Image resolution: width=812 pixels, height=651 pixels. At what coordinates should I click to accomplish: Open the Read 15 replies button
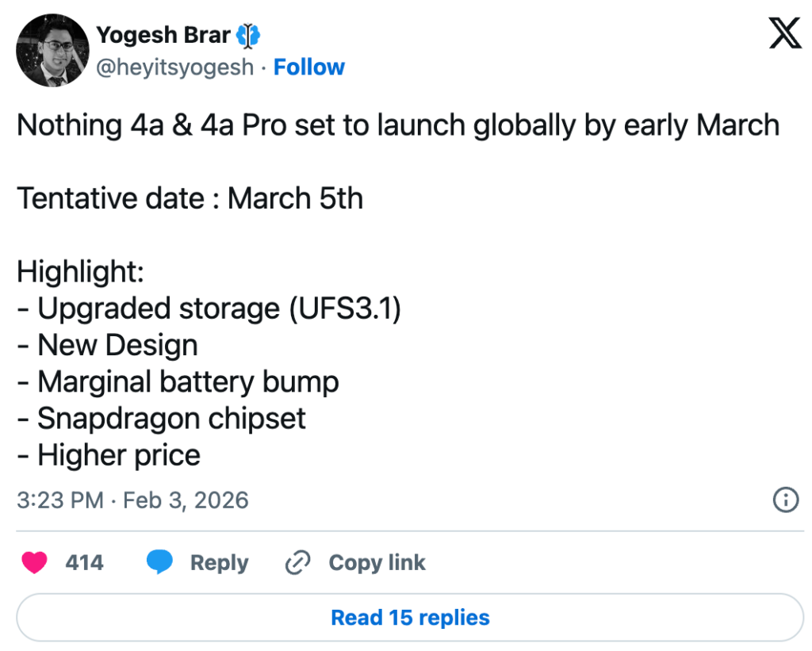coord(410,618)
